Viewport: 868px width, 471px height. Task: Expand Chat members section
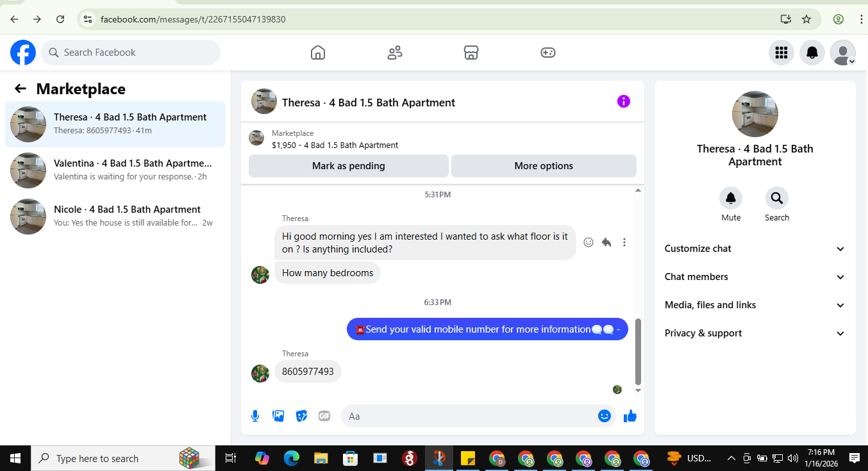(x=755, y=277)
